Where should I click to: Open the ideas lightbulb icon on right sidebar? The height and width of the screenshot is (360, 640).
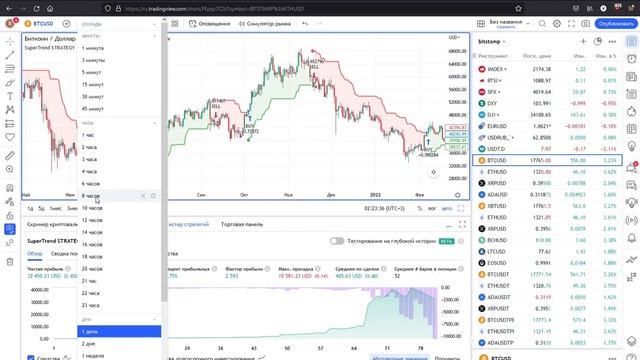pos(631,146)
